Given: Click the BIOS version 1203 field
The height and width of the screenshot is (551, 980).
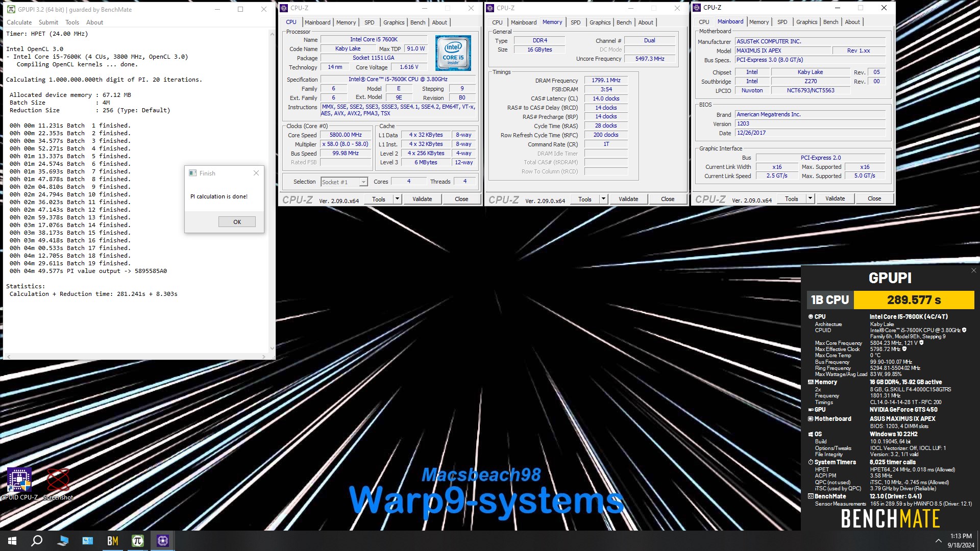Looking at the screenshot, I should (x=810, y=123).
